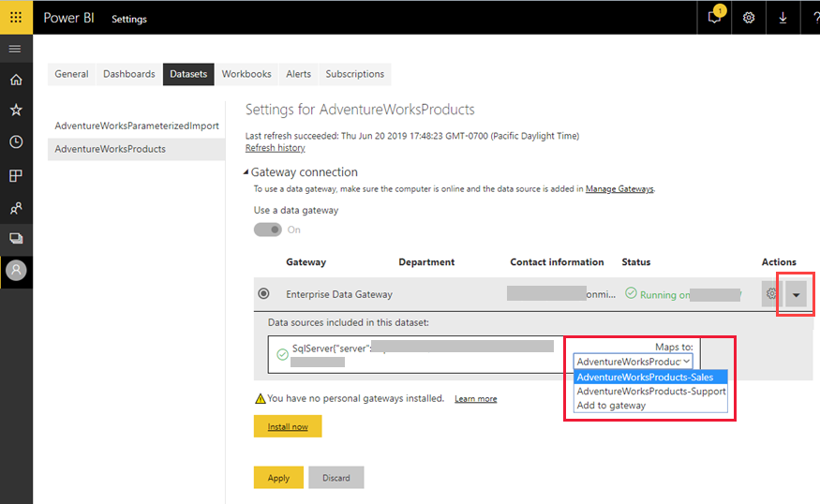The height and width of the screenshot is (504, 820).
Task: Select AdventureWorksProducts dataset in list
Action: click(x=137, y=149)
